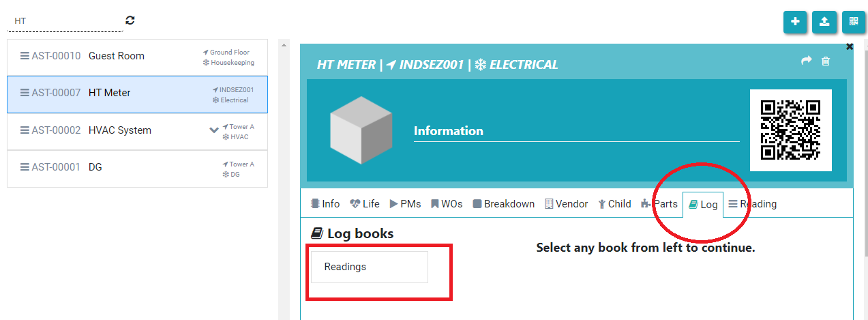Select the Readings log book

click(369, 267)
